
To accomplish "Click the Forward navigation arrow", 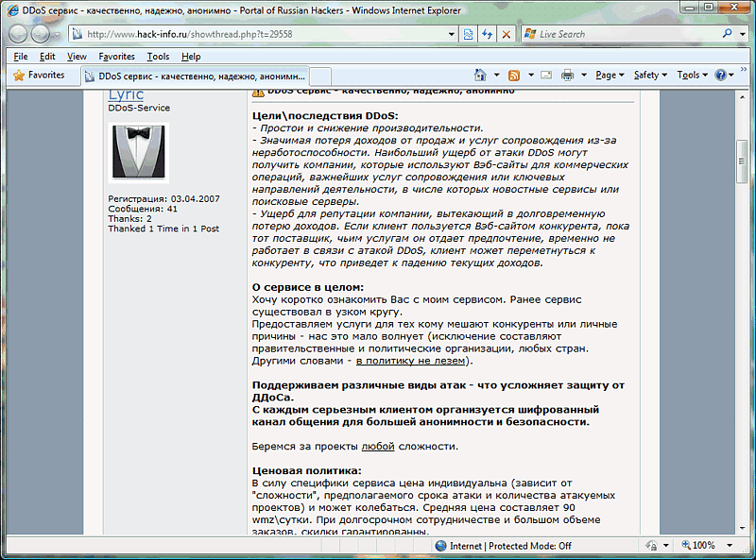I will (41, 34).
